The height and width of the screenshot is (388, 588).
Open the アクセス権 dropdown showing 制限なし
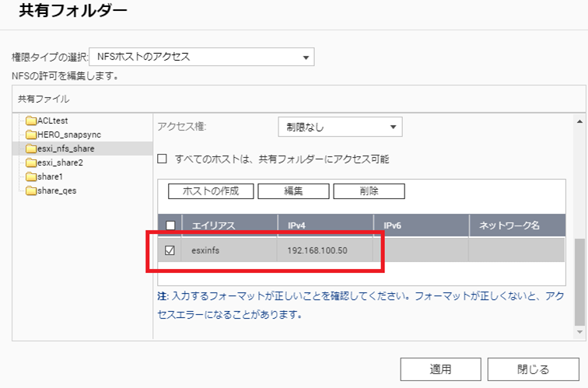point(339,127)
